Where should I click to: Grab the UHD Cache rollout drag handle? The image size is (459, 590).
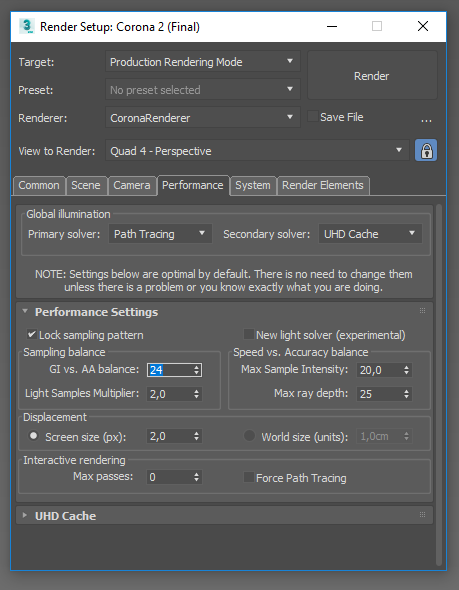tap(423, 515)
